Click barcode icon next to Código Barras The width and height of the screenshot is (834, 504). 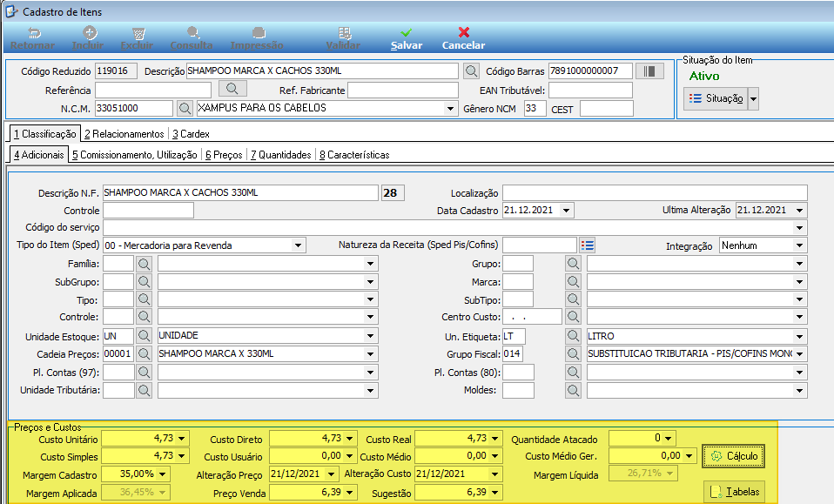point(649,71)
